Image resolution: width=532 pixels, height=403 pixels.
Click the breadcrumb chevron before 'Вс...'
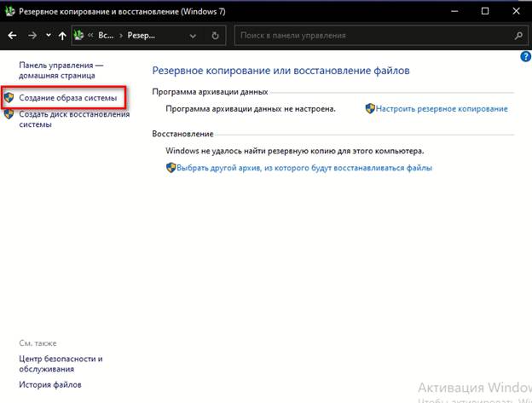click(90, 35)
